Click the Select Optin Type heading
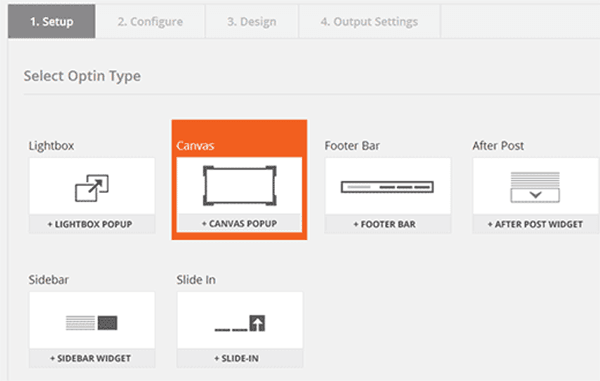This screenshot has width=600, height=381. pos(82,76)
